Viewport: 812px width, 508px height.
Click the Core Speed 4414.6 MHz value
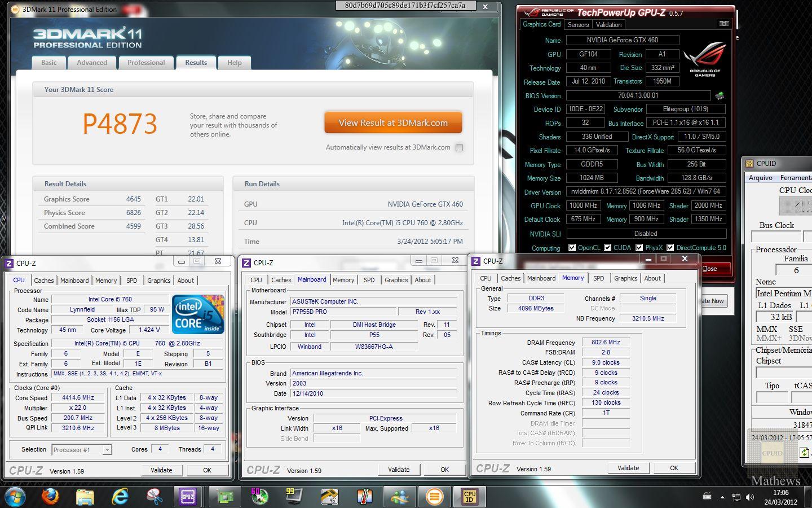78,398
